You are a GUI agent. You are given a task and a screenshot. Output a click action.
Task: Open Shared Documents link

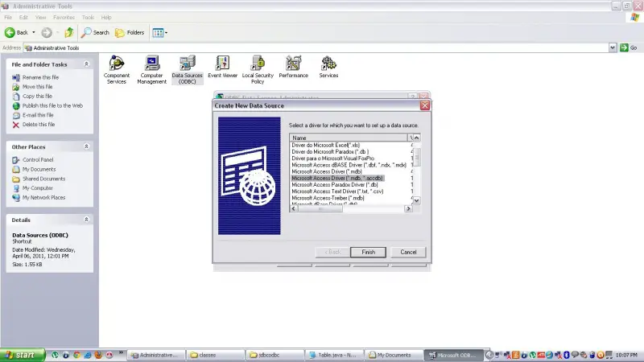[x=43, y=179]
